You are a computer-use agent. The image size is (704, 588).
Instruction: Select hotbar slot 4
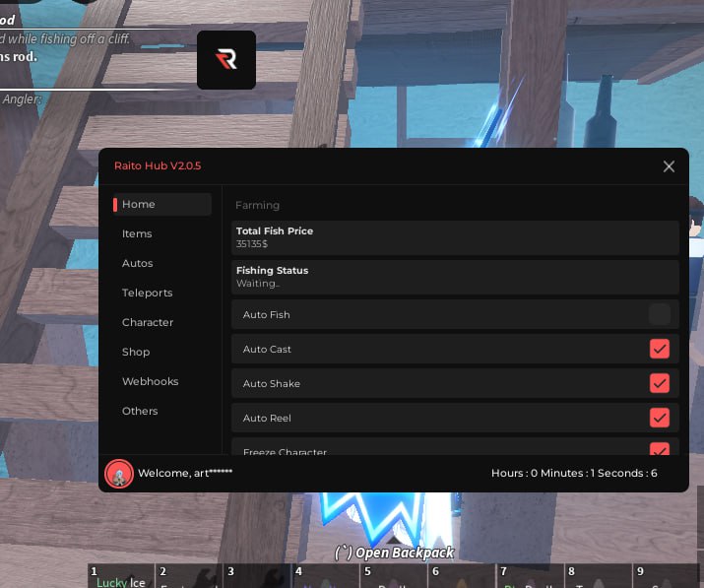(x=325, y=576)
